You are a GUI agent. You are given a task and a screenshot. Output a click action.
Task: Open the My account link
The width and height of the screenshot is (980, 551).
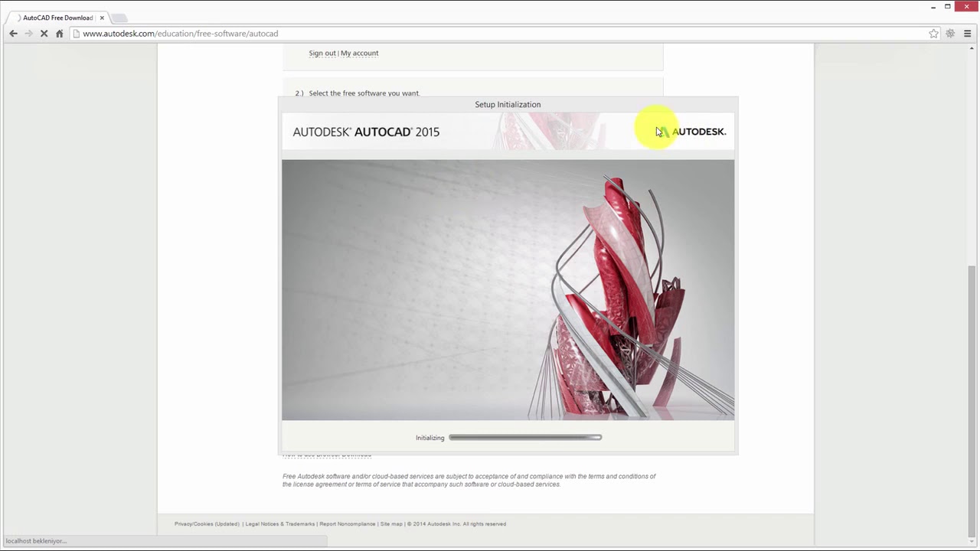click(359, 54)
